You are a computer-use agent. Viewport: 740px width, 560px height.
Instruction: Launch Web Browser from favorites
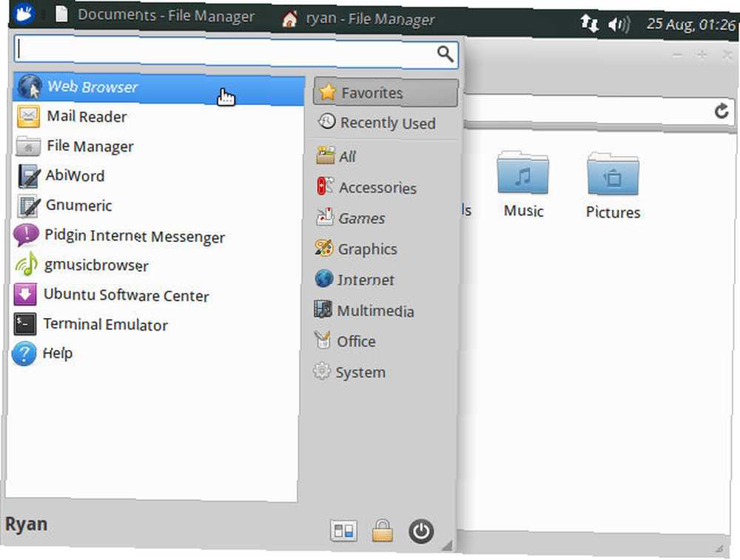[159, 88]
